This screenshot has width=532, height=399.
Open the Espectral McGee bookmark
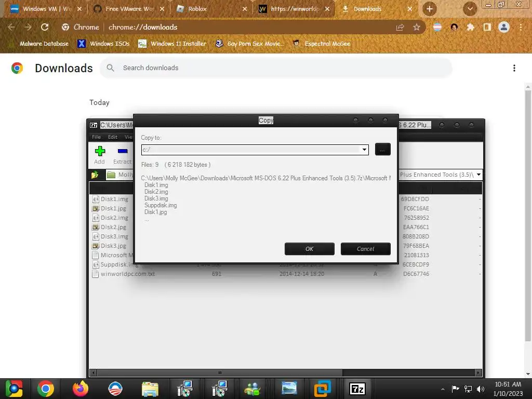point(321,44)
